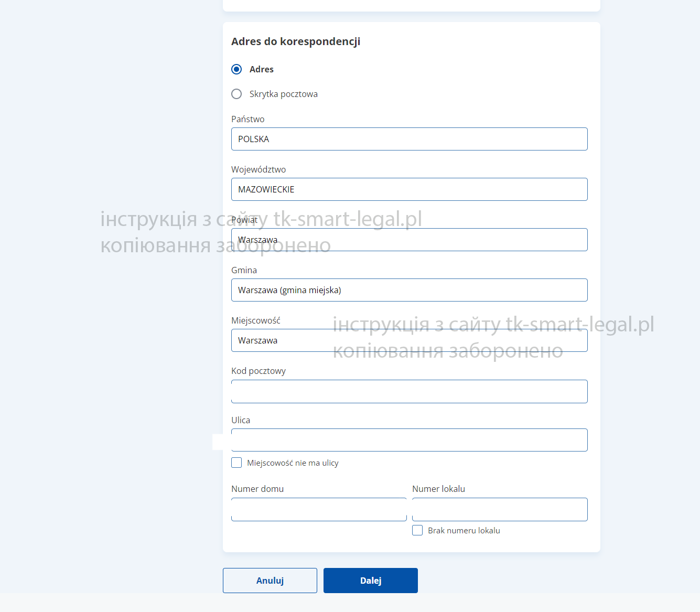Select the Skrytka pocztowa radio option

(236, 94)
